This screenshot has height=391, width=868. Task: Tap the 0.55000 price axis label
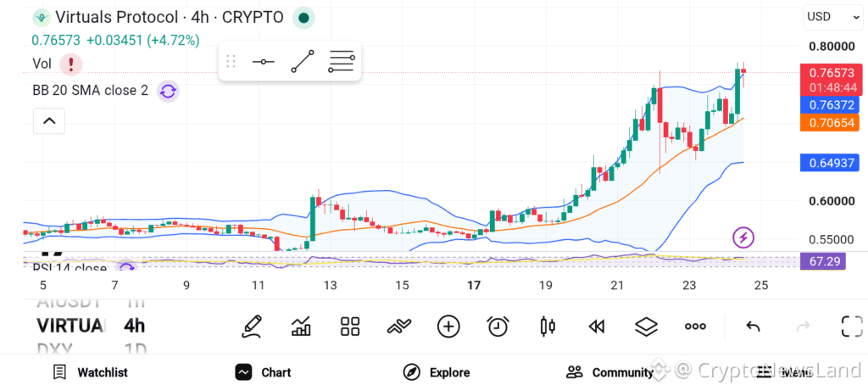coord(832,240)
